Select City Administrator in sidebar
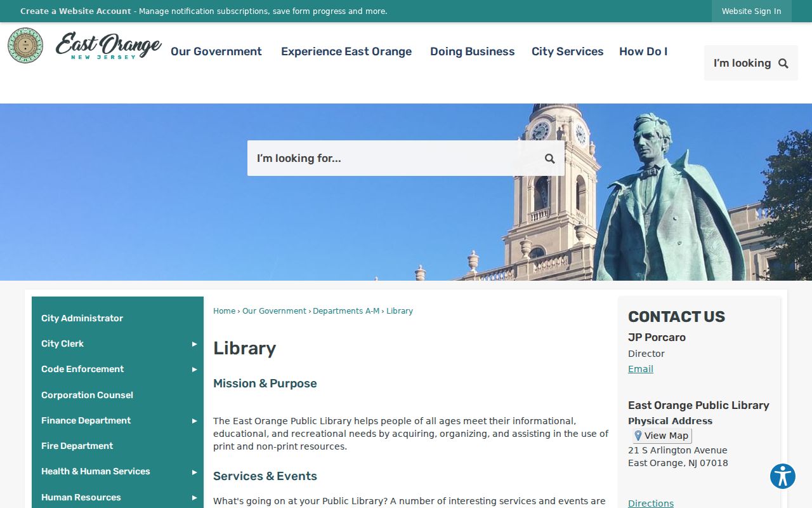 82,318
